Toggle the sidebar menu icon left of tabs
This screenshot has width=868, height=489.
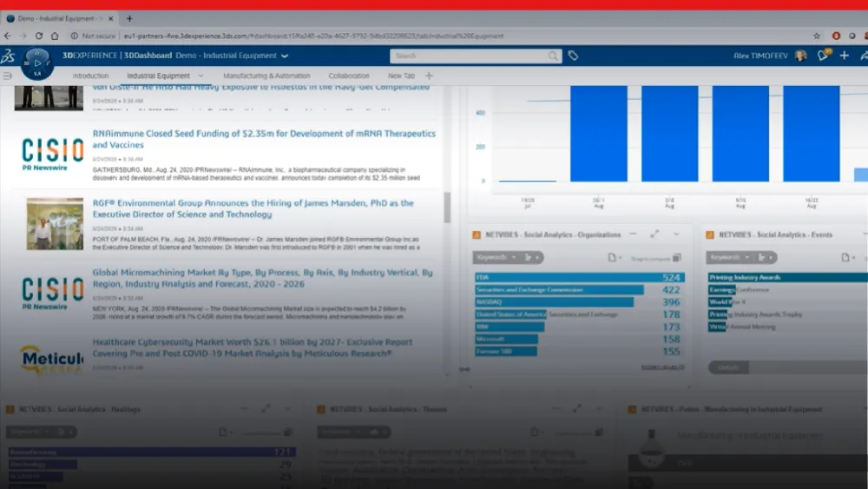8,76
